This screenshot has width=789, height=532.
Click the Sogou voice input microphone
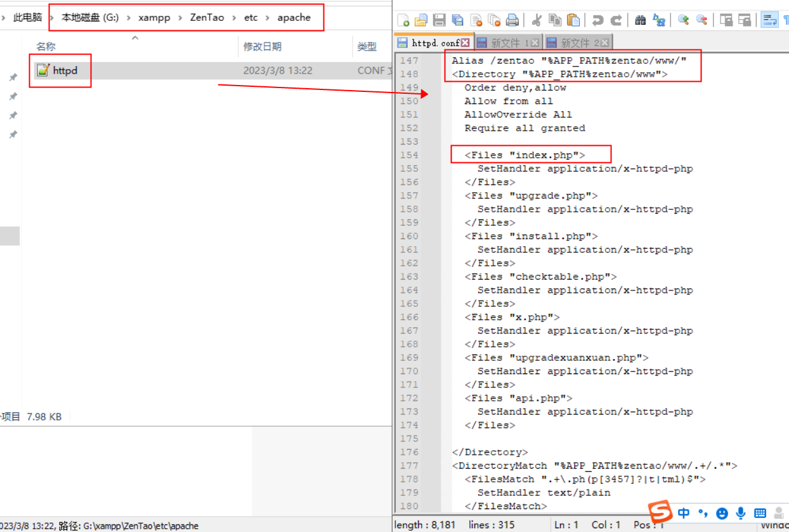740,513
